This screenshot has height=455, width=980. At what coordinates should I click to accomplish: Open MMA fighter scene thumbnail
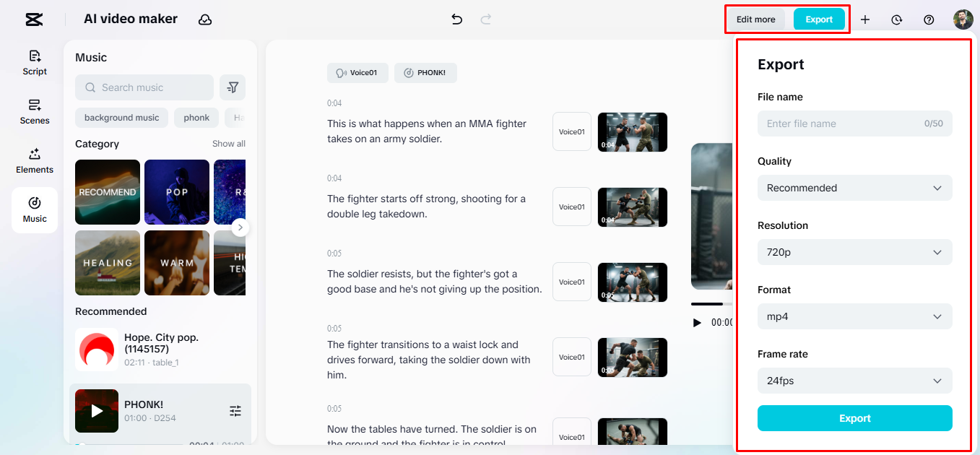(633, 132)
